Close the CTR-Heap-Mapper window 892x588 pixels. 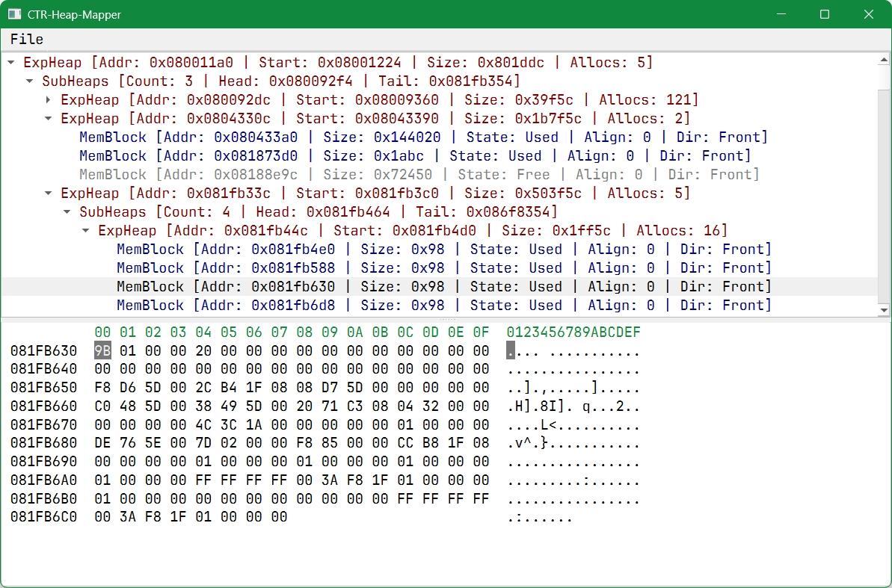(869, 14)
